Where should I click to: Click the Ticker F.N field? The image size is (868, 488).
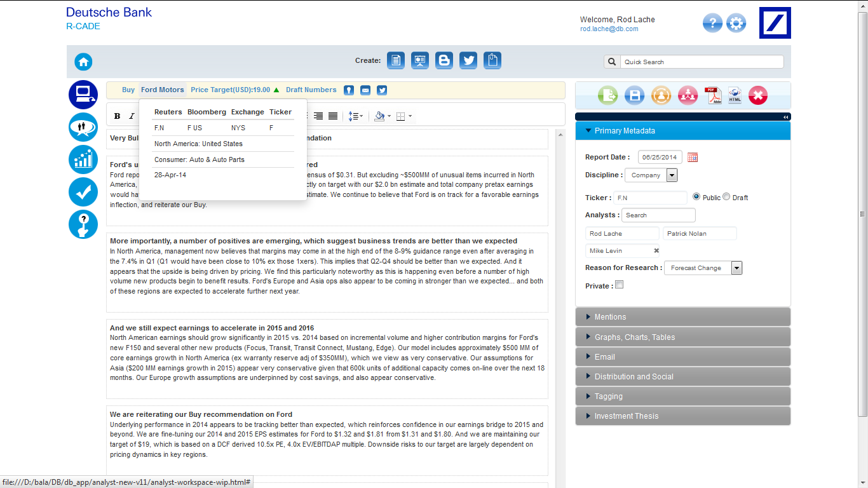(650, 198)
